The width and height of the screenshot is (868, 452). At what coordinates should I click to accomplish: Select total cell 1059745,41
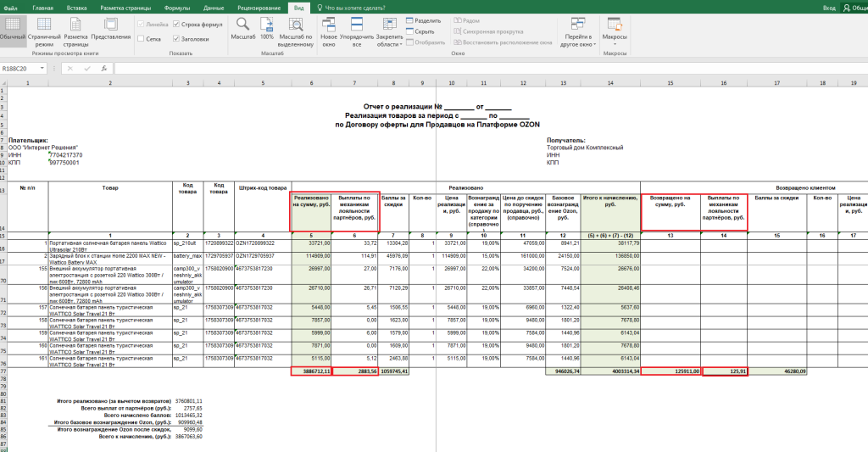pos(393,371)
